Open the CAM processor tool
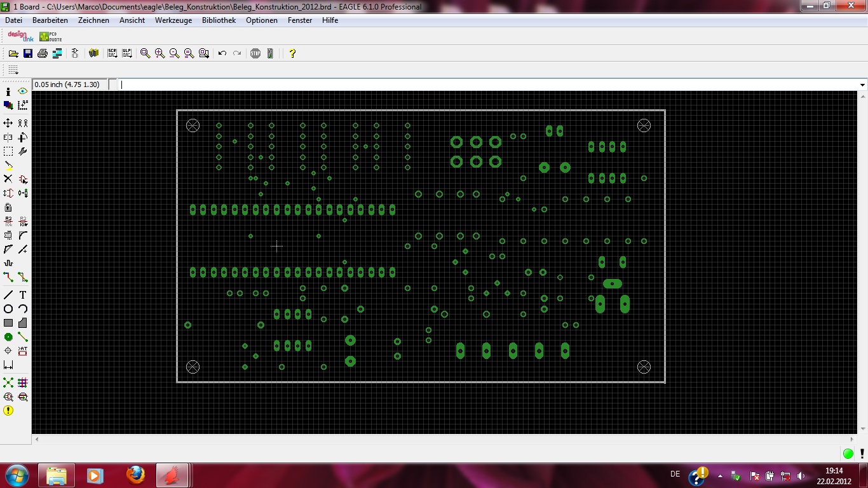868x488 pixels. pos(57,53)
